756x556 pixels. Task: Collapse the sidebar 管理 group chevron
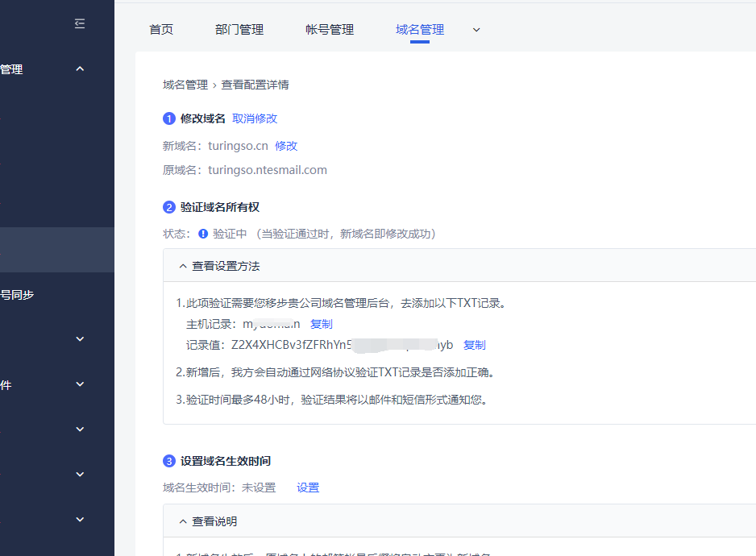[x=80, y=69]
